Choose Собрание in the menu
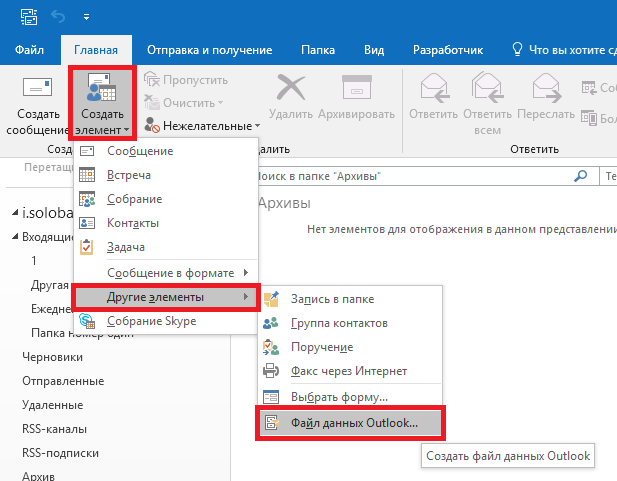 pos(166,199)
